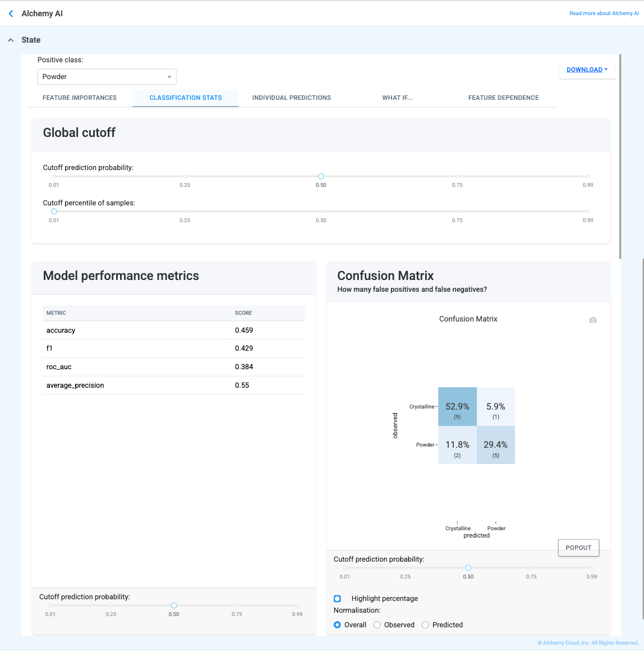Screen dimensions: 644x652
Task: Click the Global cutoff prediction probability slider handle
Action: [x=321, y=176]
